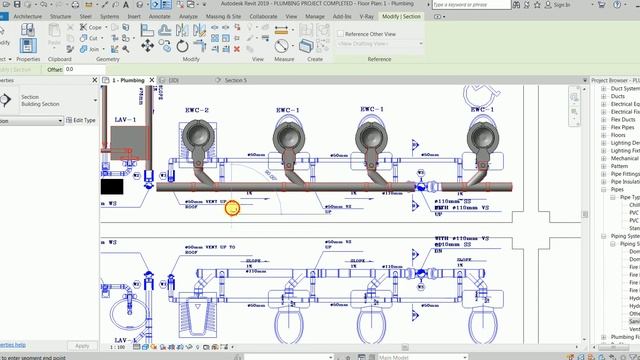Expand the Pipe Fittings node in Project Browser
Viewport: 640px width, 360px height.
coord(604,174)
